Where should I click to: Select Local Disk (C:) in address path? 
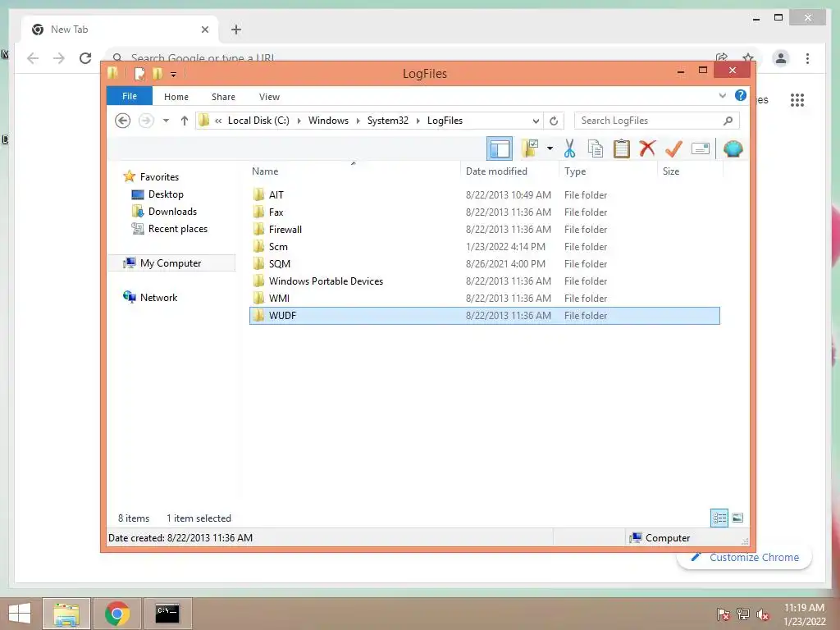[258, 121]
